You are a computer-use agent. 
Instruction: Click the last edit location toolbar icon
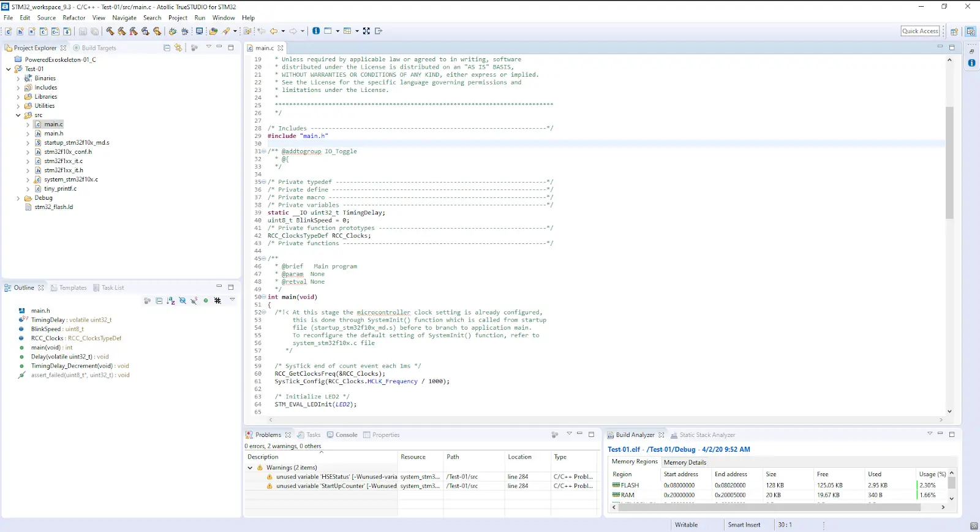[x=262, y=31]
